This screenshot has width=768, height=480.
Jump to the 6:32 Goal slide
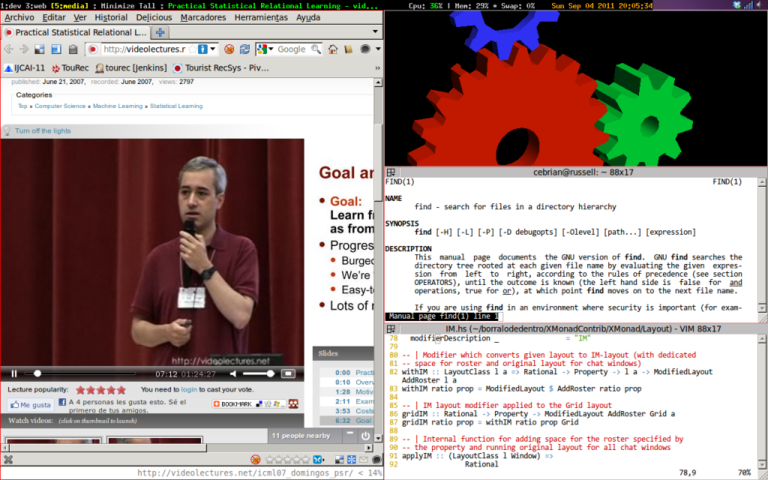[x=347, y=421]
